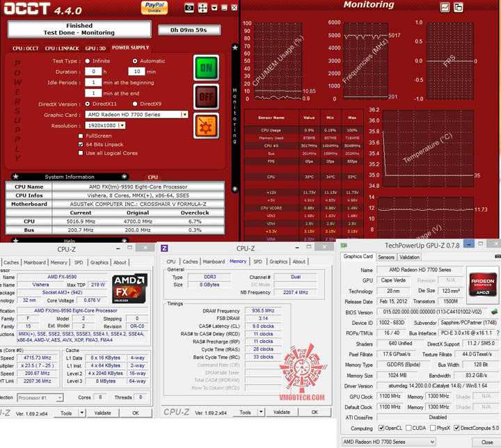Collapse the System Information section
Image resolution: width=501 pixels, height=448 pixels.
124,177
